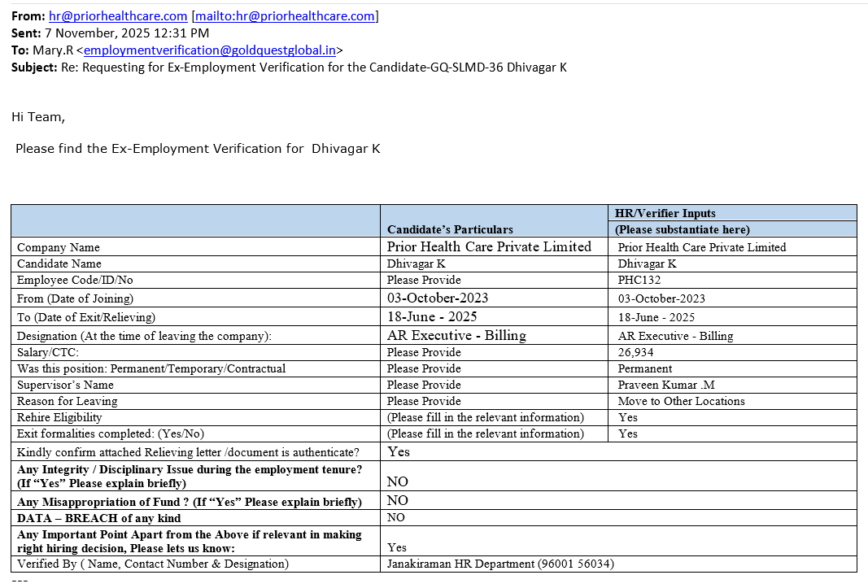
Task: Open the employmentverification@goldquestglobal.in address link
Action: point(210,50)
